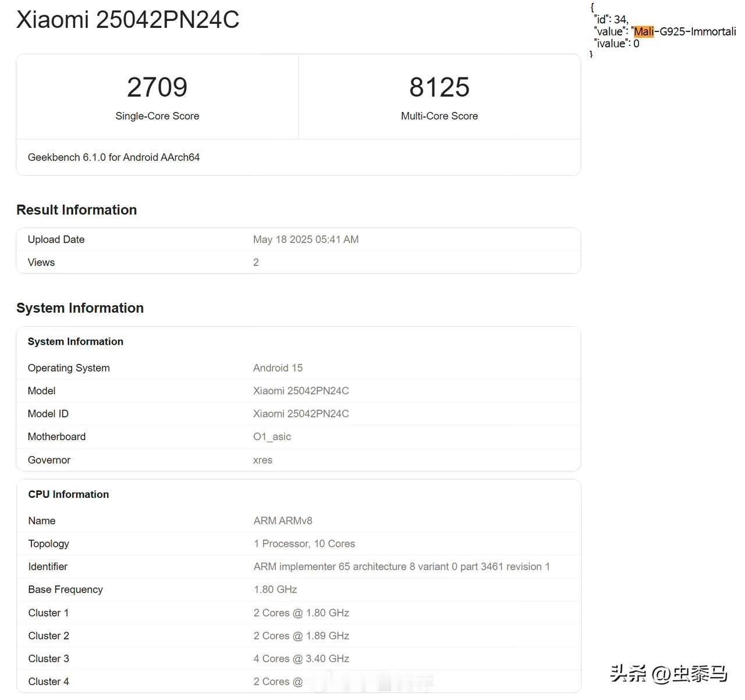Click the Model ID row label

click(48, 413)
